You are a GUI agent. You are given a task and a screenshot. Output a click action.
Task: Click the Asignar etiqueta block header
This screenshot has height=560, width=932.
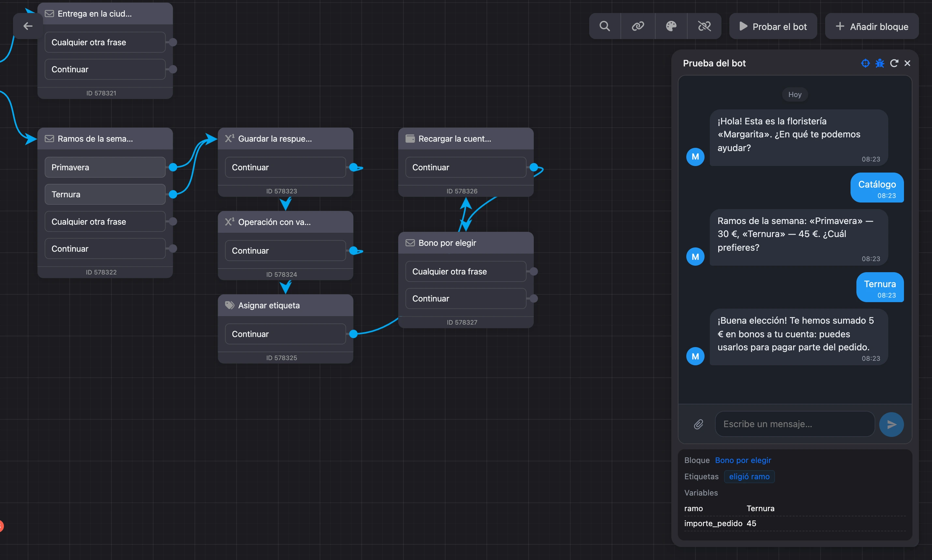pos(285,305)
